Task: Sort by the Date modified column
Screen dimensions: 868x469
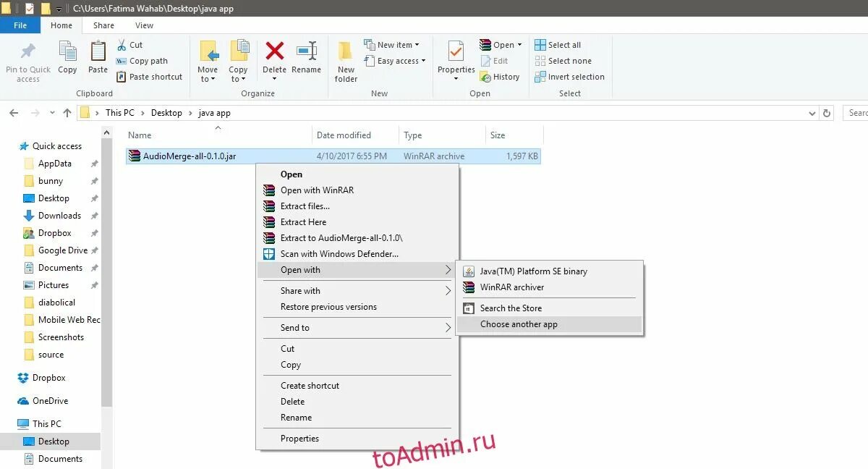Action: point(356,135)
